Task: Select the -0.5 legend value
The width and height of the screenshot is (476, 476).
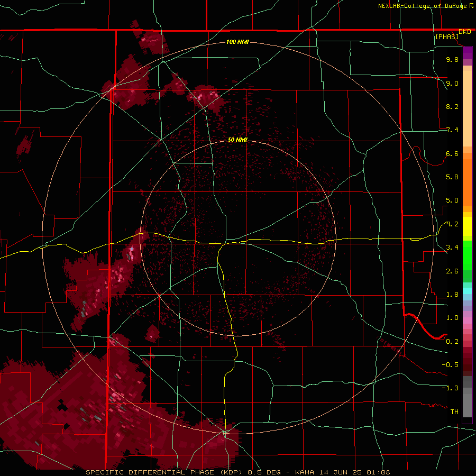Action: [x=450, y=365]
